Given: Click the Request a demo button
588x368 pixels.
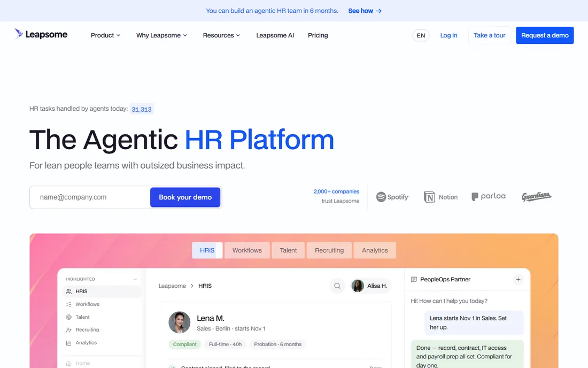Looking at the screenshot, I should (545, 35).
